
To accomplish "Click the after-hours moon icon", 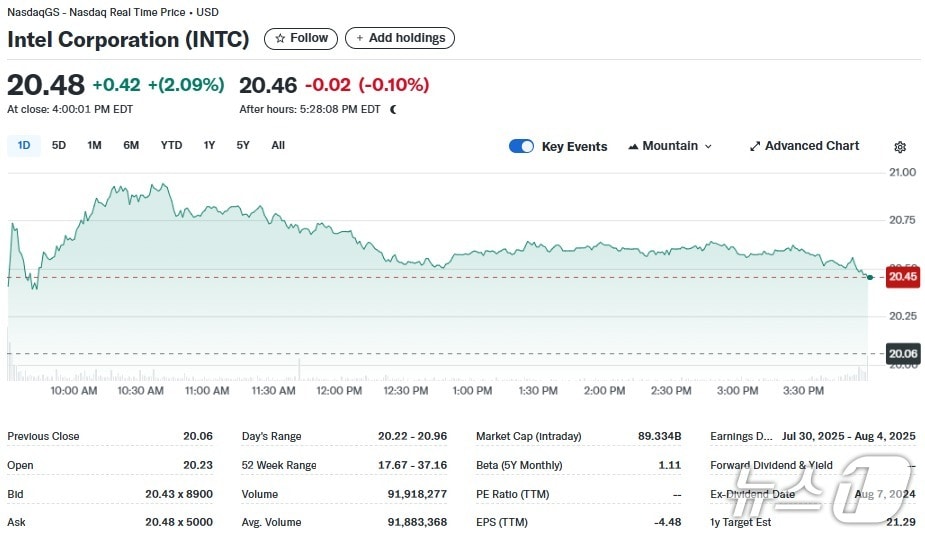I will tap(393, 109).
